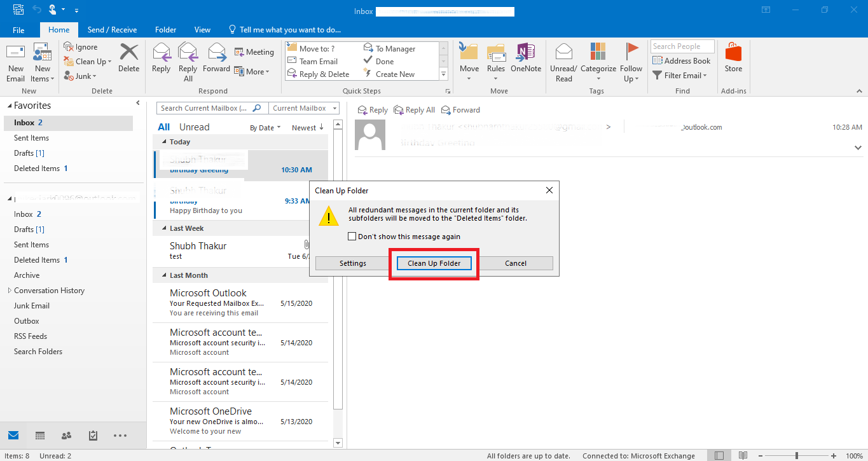The image size is (868, 461).
Task: Show more navigation options ellipsis
Action: tap(120, 436)
